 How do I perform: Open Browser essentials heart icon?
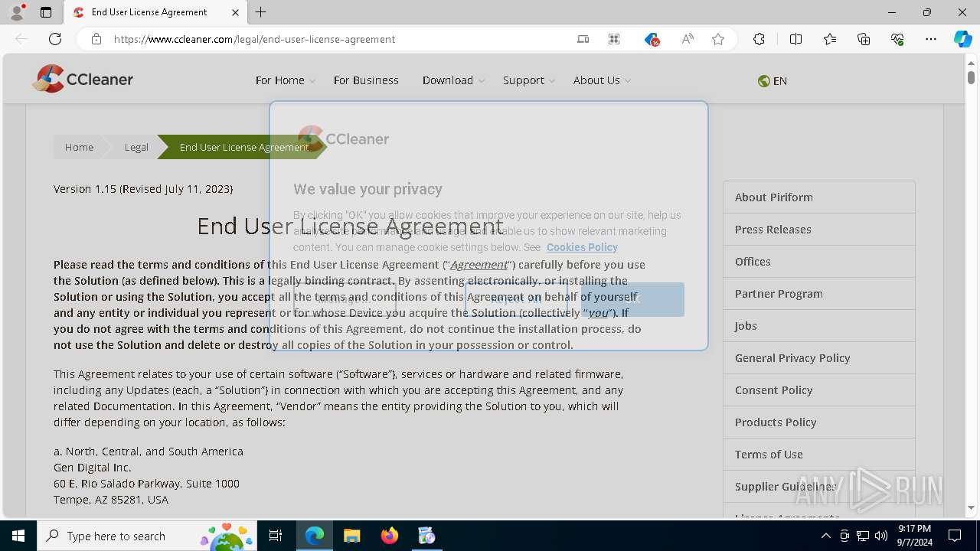coord(897,39)
